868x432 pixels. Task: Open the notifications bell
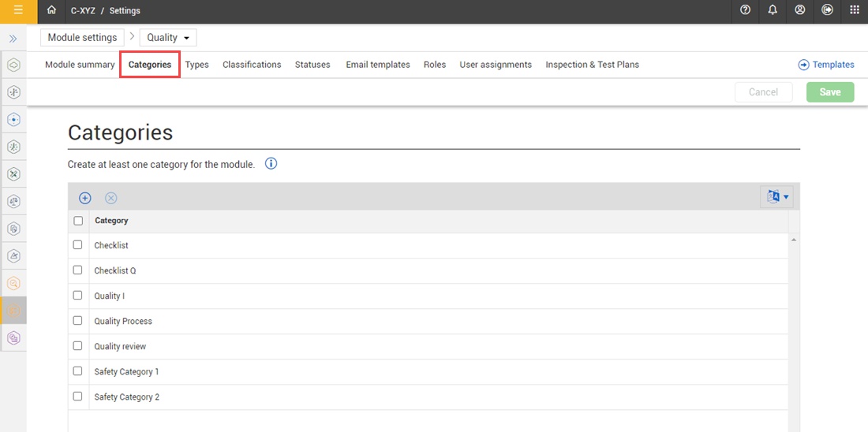coord(773,10)
